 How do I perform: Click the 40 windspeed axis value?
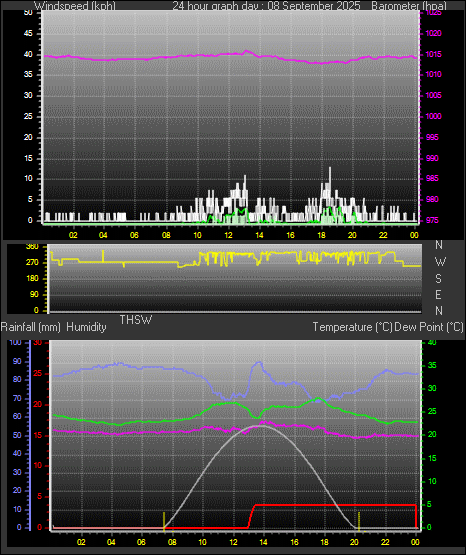(28, 54)
